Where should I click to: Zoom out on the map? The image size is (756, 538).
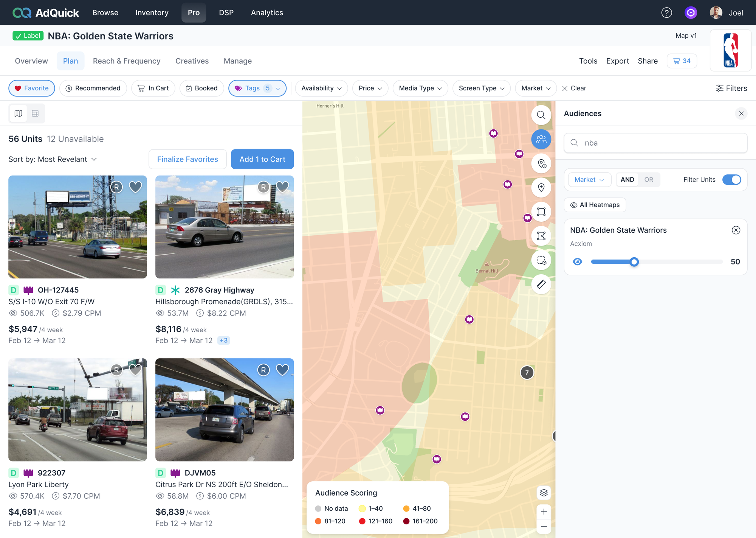544,526
